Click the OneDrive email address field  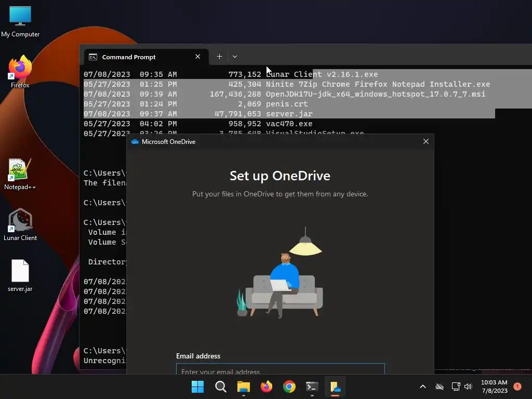pos(280,368)
